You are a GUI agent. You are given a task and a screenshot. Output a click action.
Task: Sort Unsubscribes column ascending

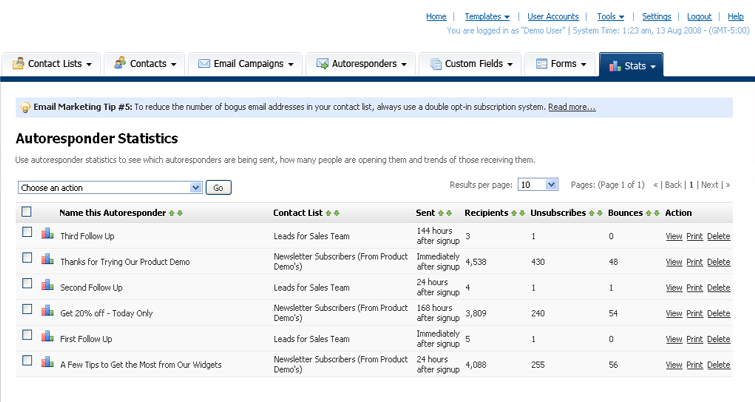pyautogui.click(x=592, y=213)
